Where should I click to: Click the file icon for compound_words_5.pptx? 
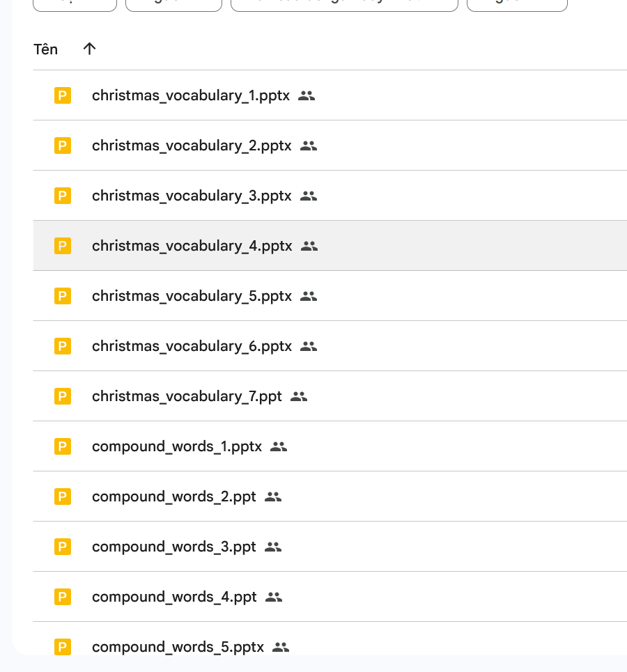(x=63, y=647)
